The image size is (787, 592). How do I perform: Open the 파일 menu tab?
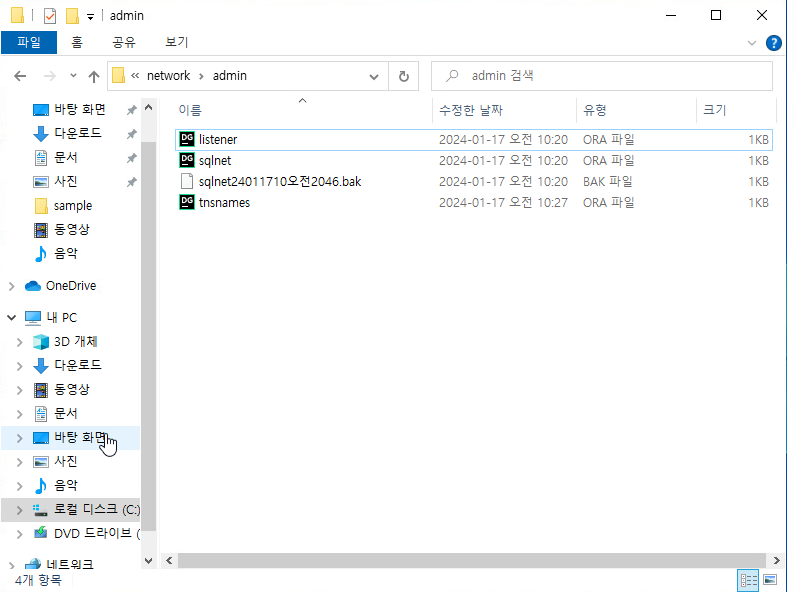pos(29,42)
